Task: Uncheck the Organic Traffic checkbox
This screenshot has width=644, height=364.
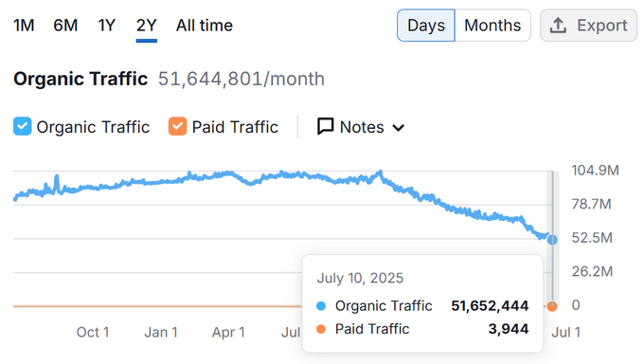Action: [22, 126]
